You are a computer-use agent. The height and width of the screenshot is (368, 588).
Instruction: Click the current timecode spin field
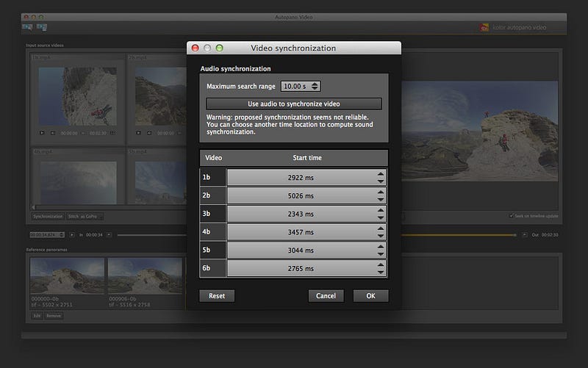pos(47,234)
